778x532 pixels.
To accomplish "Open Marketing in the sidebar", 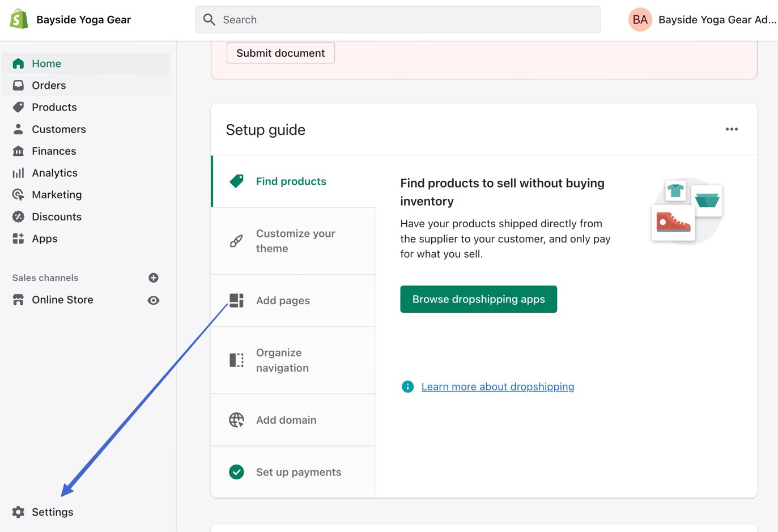I will (x=57, y=195).
